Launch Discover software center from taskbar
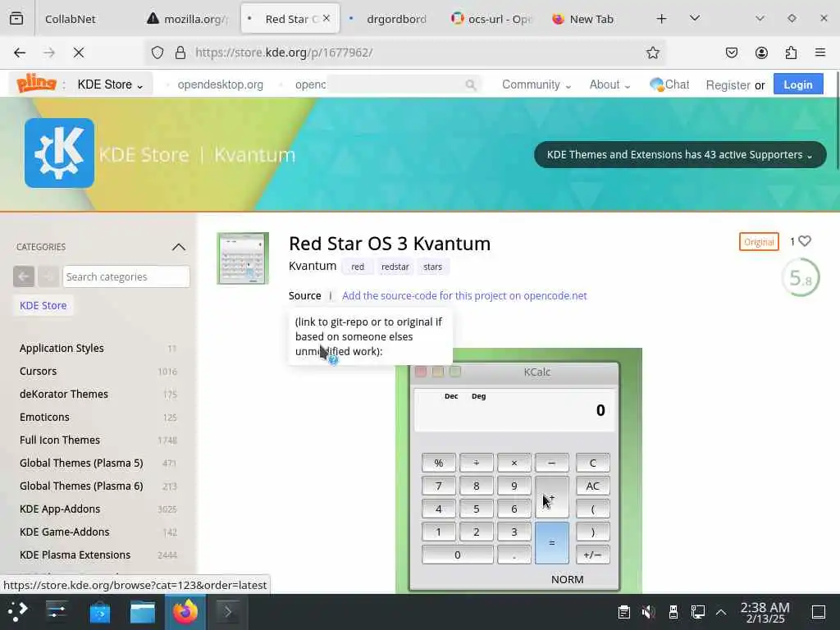 click(x=99, y=612)
